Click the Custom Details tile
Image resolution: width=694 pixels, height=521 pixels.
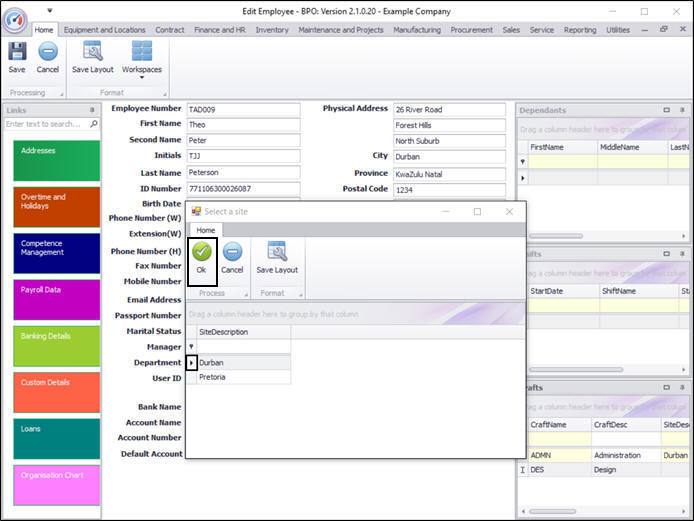(57, 393)
